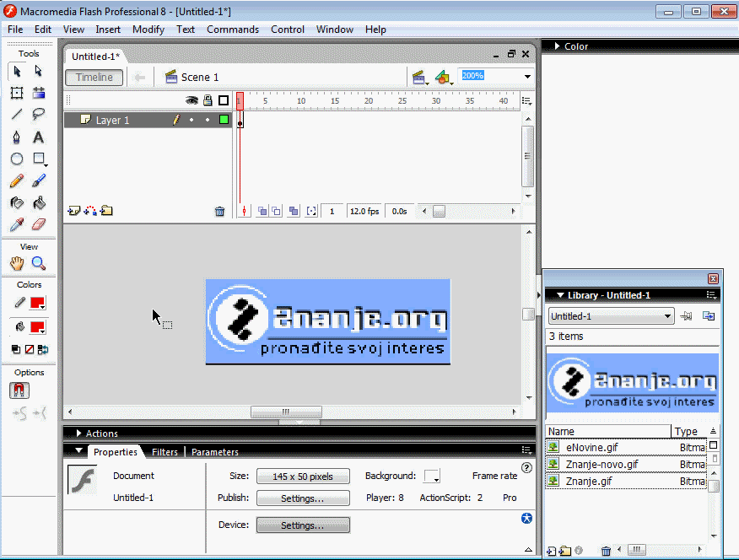Select the Lasso tool
This screenshot has width=739, height=560.
pyautogui.click(x=39, y=115)
